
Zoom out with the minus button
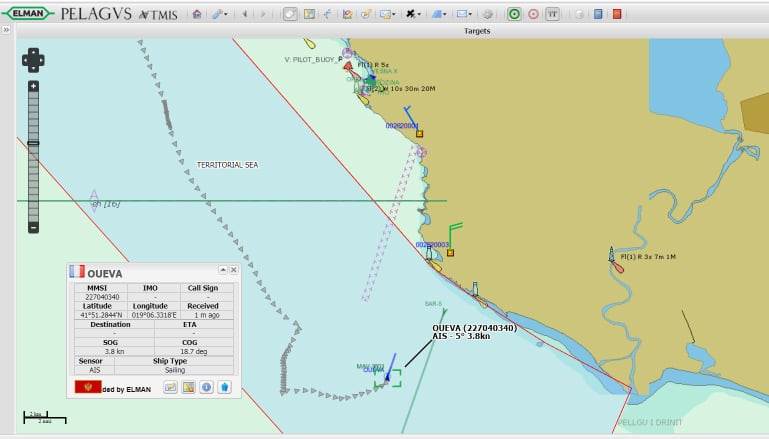(33, 227)
